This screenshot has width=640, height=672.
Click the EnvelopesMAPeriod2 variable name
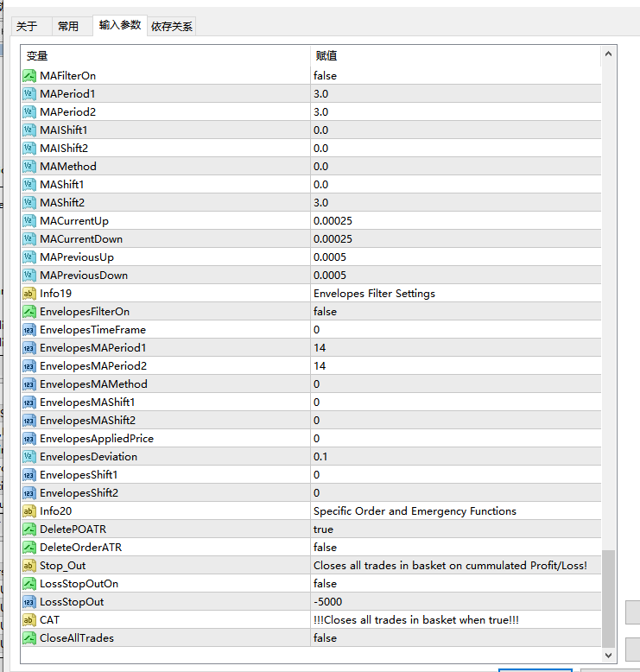coord(93,366)
